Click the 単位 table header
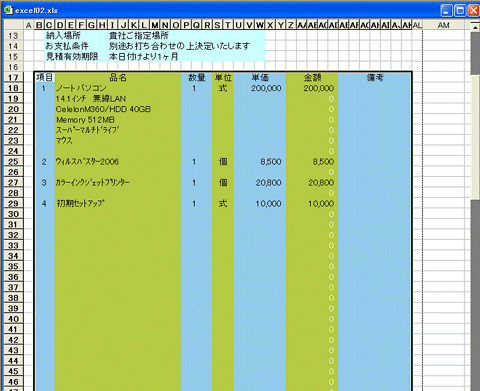 (223, 78)
